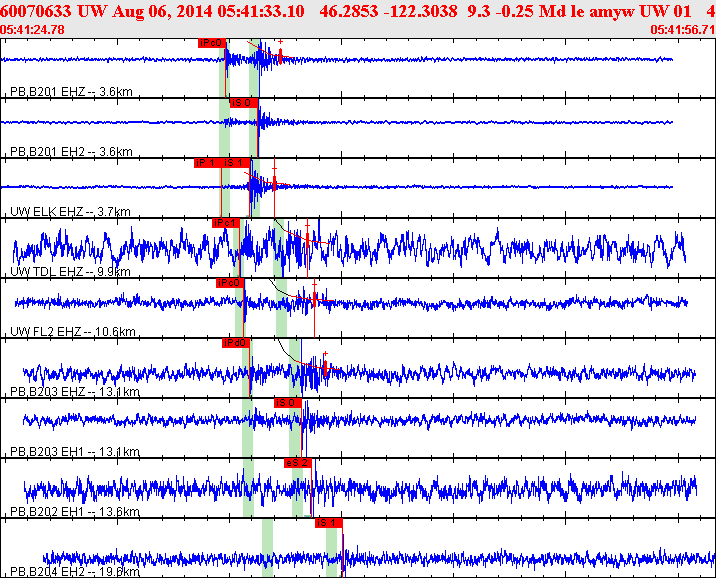Image resolution: width=716 pixels, height=578 pixels.
Task: Click the end time 05:41:56.71 label
Action: click(682, 30)
